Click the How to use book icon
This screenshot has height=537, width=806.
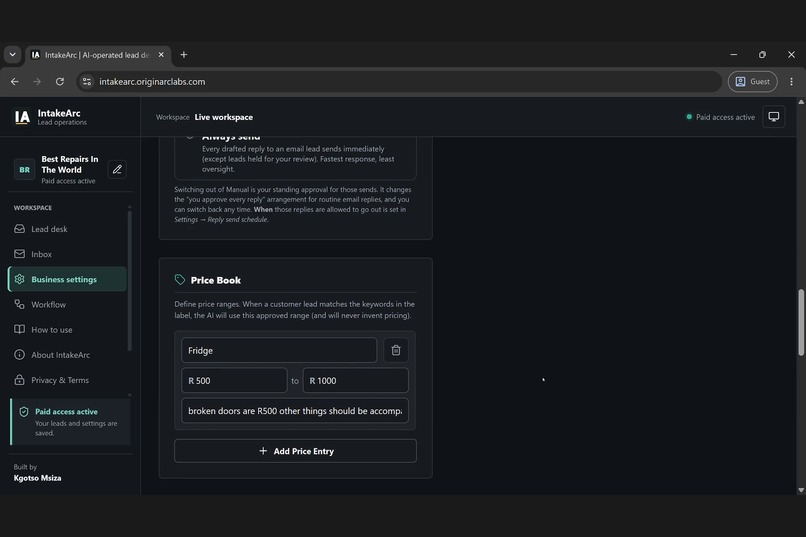click(x=20, y=329)
